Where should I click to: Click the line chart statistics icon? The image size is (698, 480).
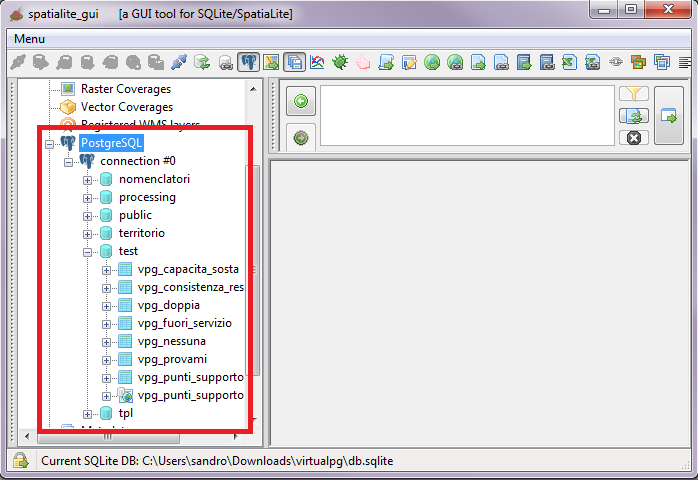317,62
